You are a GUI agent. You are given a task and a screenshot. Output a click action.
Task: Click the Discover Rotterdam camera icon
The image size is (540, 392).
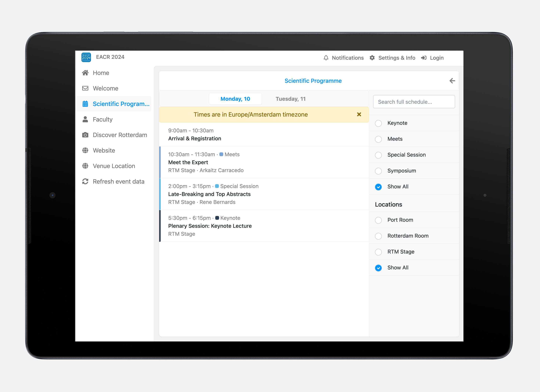85,135
